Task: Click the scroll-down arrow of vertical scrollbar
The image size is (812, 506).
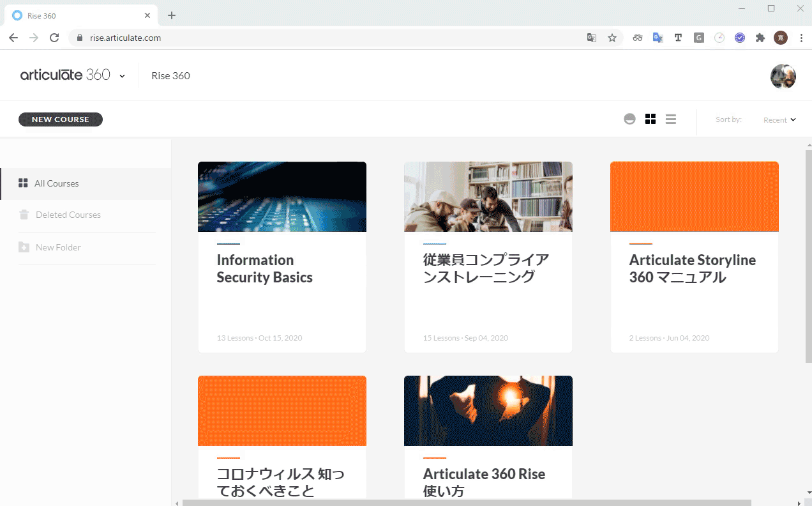Action: 808,493
